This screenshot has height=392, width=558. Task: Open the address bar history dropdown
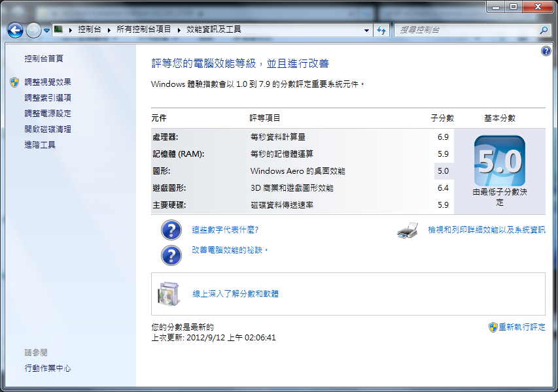click(x=366, y=31)
